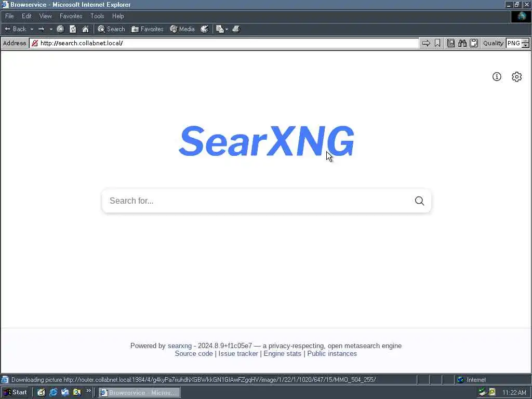Open the View menu
Image resolution: width=532 pixels, height=399 pixels.
pyautogui.click(x=45, y=16)
